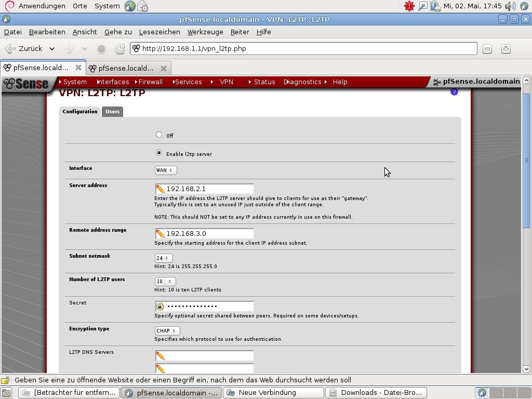Image resolution: width=532 pixels, height=399 pixels.
Task: Reload the page
Action: click(x=120, y=49)
